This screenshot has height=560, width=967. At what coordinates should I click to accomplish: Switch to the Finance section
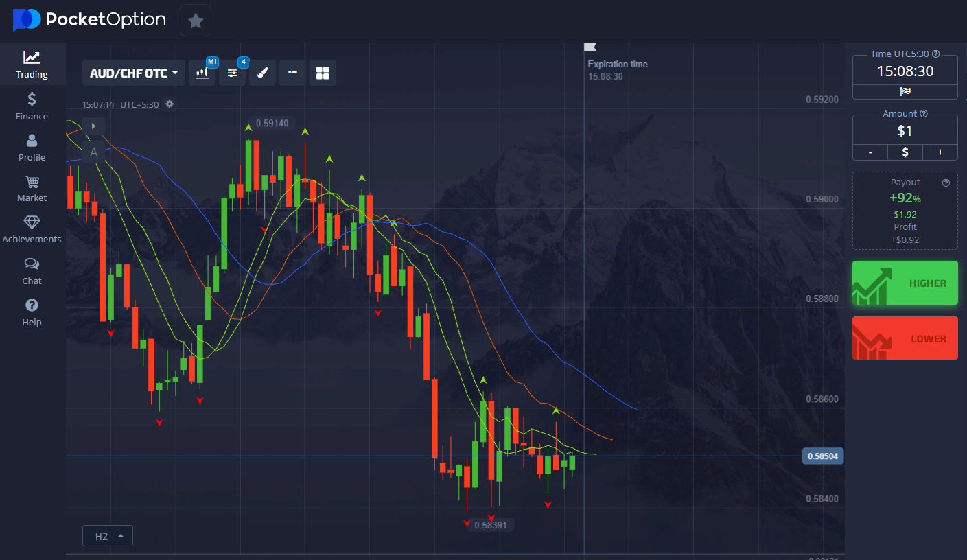tap(32, 106)
